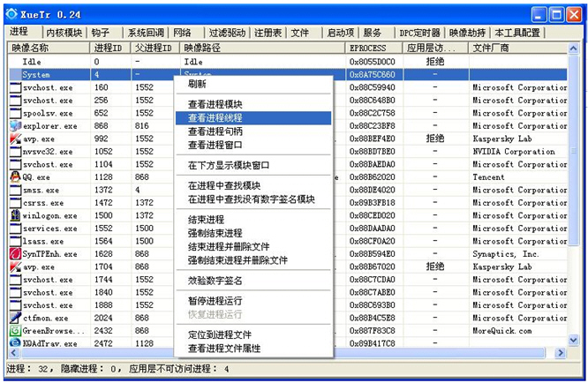Select the GreenBrowser process icon
Screen dimensions: 588x383
point(15,331)
